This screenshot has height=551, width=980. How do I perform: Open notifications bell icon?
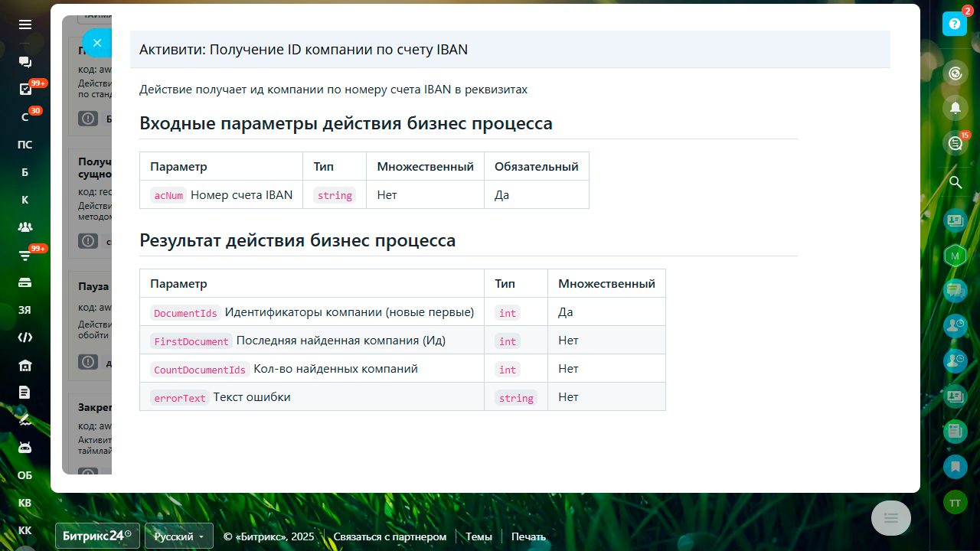[955, 108]
